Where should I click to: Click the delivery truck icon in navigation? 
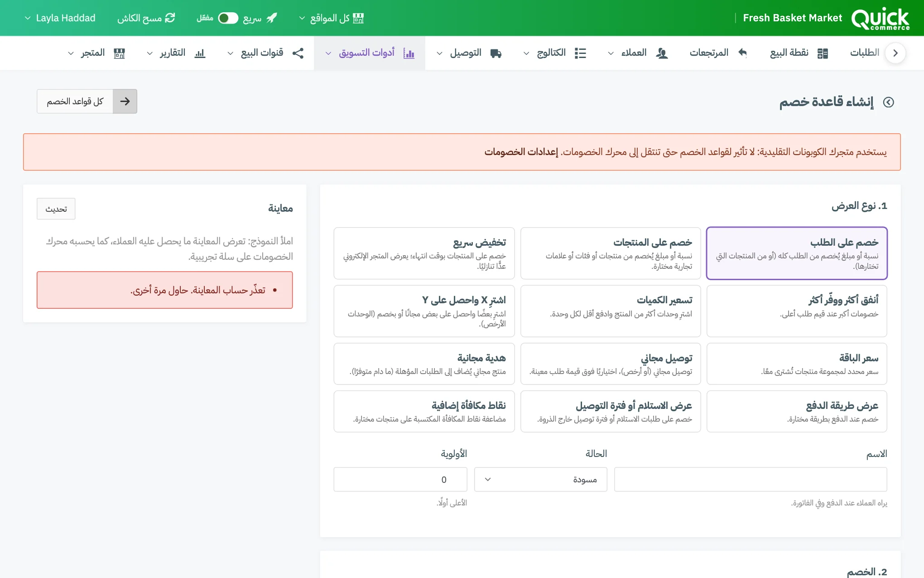point(496,53)
